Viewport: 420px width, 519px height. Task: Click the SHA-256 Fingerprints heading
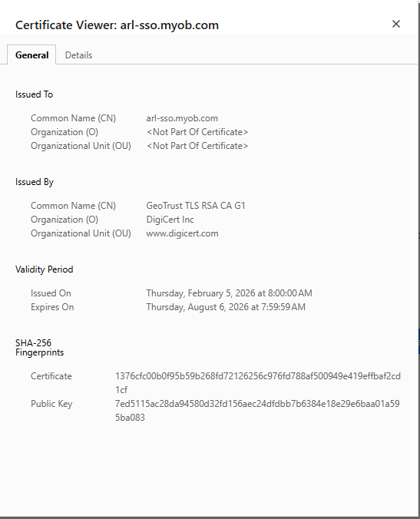point(39,348)
